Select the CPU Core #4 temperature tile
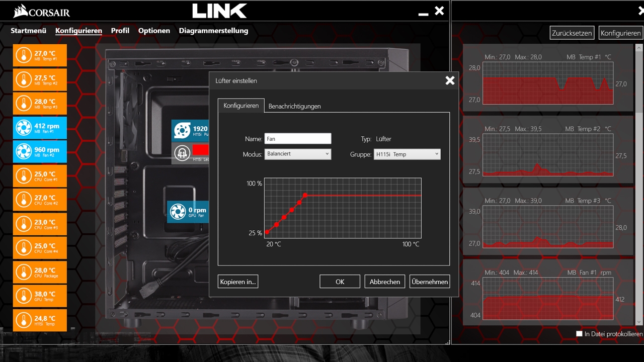644x362 pixels. tap(40, 248)
